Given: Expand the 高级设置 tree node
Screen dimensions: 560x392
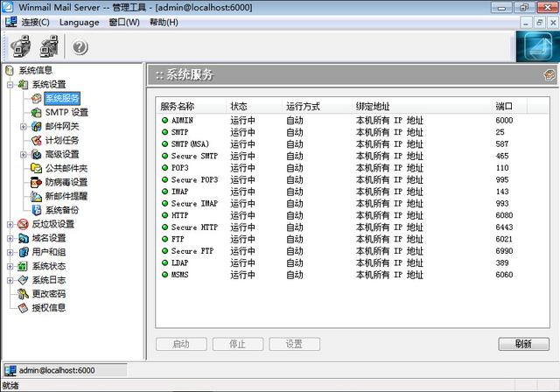Looking at the screenshot, I should coord(24,155).
